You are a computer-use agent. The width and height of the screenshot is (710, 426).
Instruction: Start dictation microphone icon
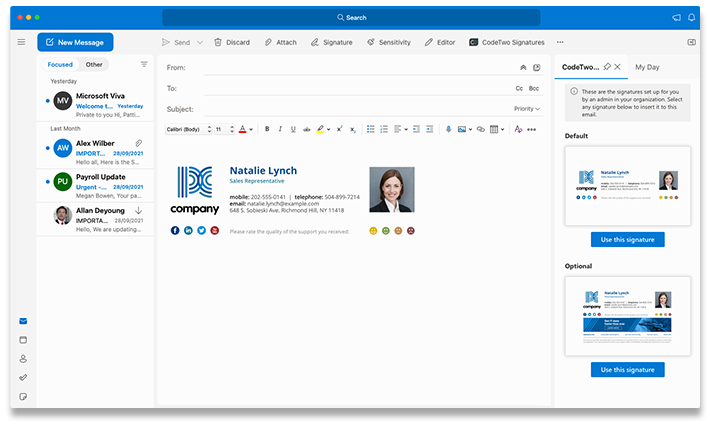[448, 129]
